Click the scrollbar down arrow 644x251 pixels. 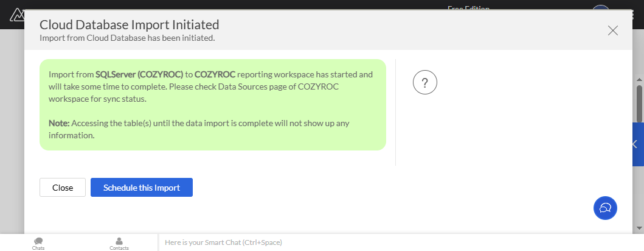point(639,228)
